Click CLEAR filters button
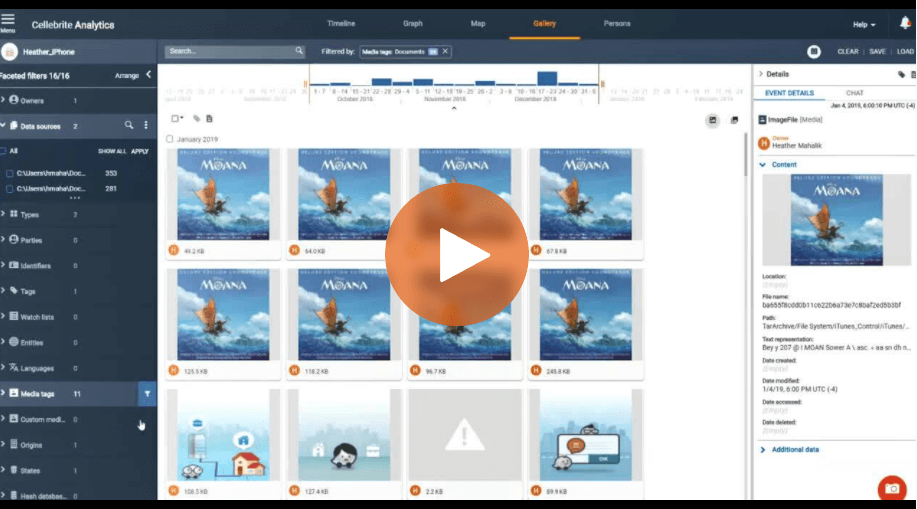 (x=847, y=51)
